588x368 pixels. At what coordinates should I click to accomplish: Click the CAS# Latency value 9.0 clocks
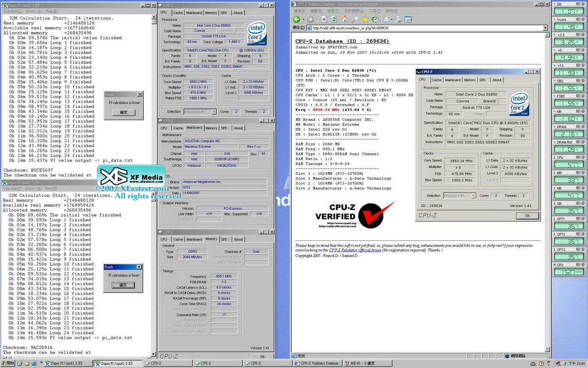click(224, 287)
